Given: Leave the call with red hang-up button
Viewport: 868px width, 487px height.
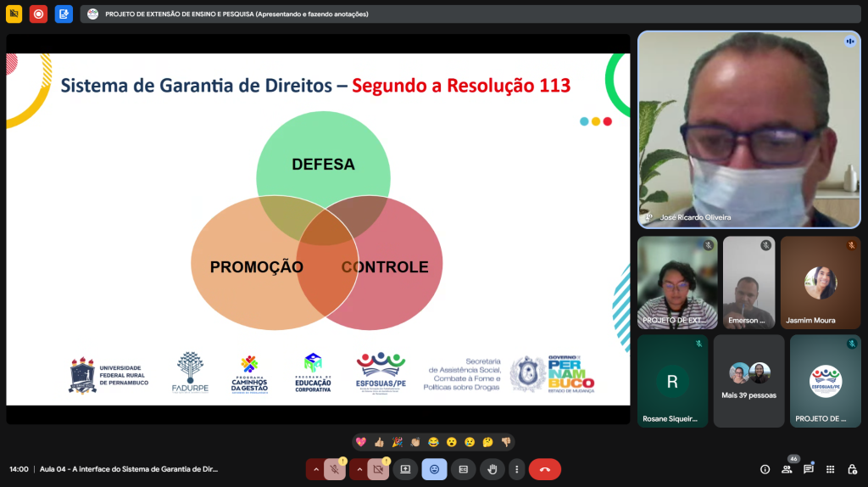Looking at the screenshot, I should click(544, 469).
